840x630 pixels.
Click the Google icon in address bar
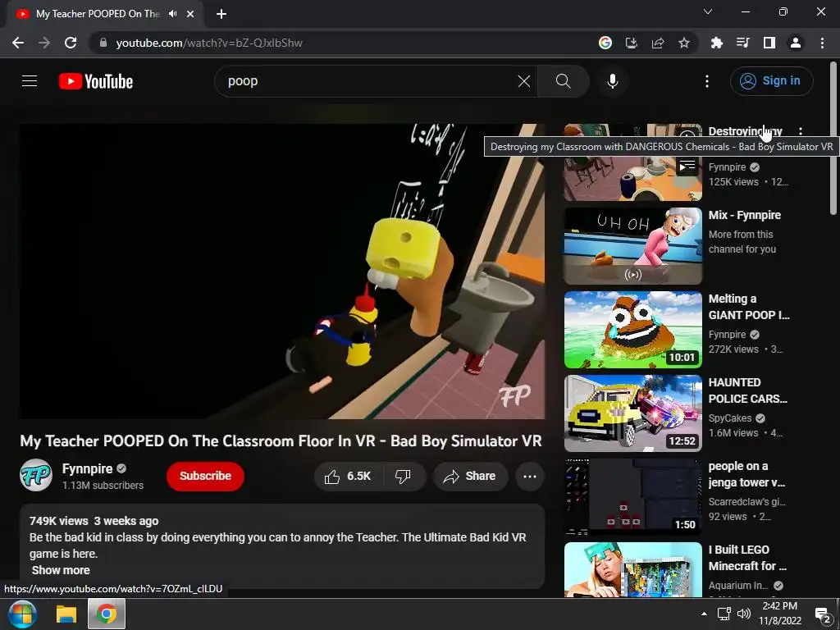point(605,43)
